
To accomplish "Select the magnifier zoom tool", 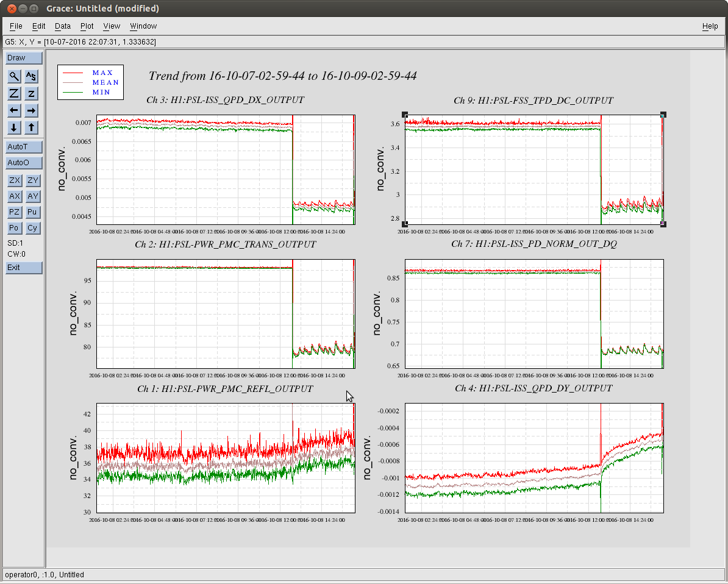I will coord(15,76).
